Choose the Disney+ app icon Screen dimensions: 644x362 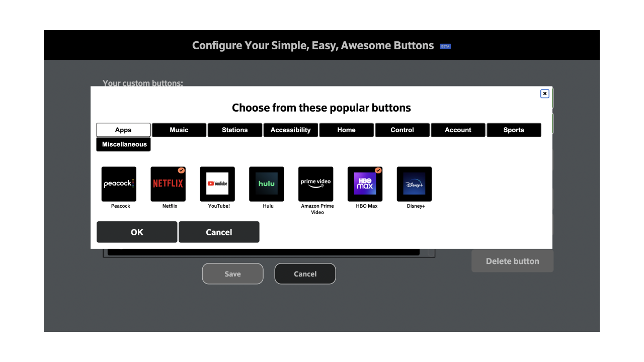[414, 184]
